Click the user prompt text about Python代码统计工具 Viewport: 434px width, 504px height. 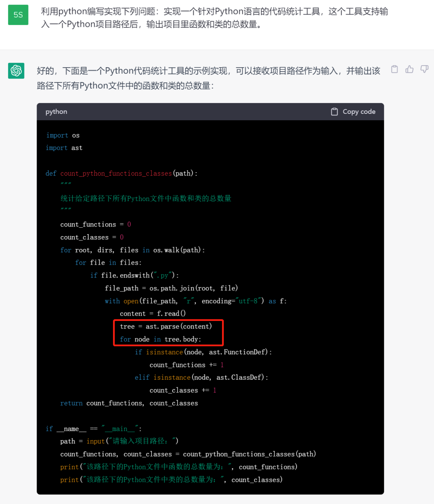coord(215,18)
